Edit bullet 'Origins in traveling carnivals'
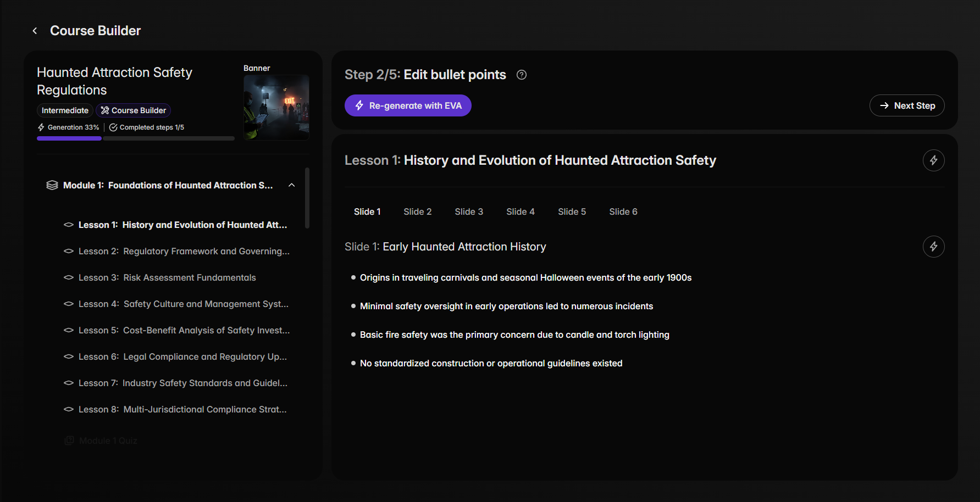The width and height of the screenshot is (980, 502). (x=525, y=277)
